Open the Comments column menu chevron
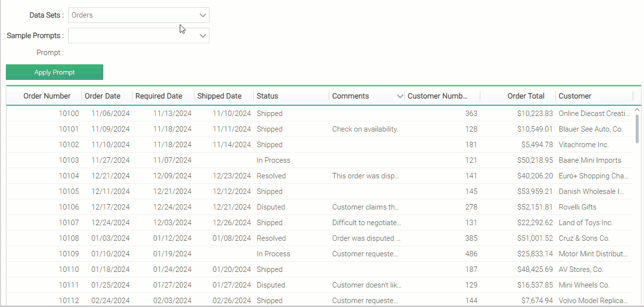 click(x=400, y=96)
